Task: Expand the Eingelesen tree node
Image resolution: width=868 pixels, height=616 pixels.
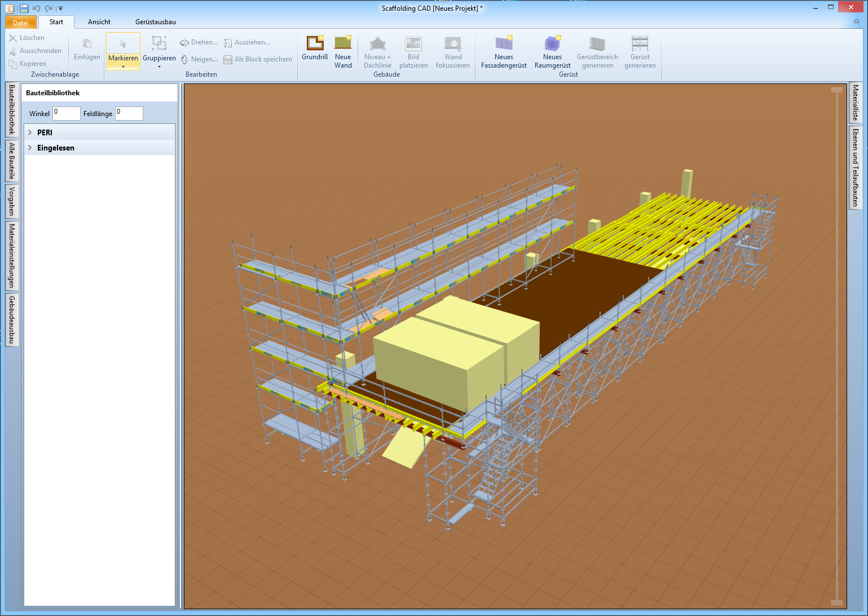Action: (x=30, y=148)
